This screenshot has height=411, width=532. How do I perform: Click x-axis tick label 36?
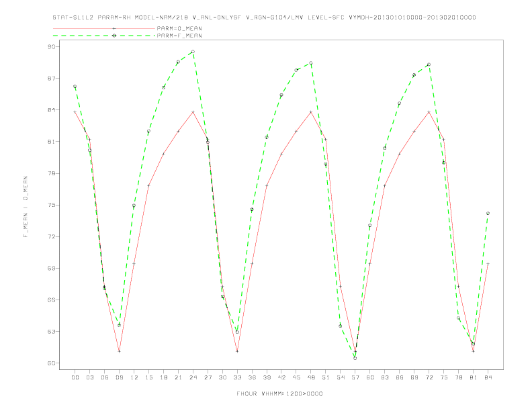point(252,377)
